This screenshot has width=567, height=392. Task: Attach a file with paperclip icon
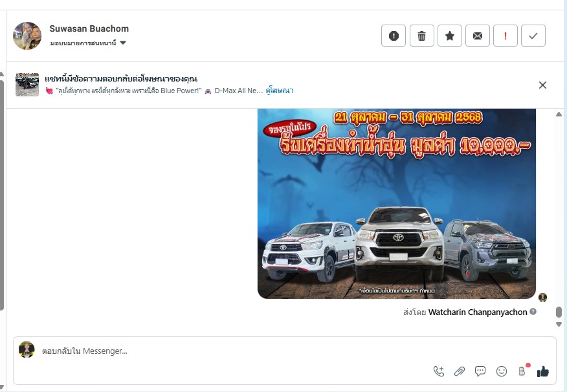tap(460, 371)
